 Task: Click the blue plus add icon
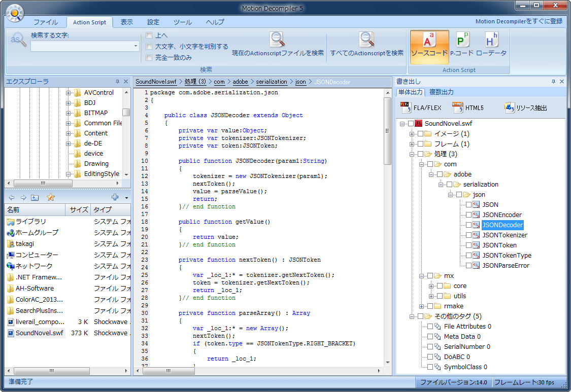(115, 197)
